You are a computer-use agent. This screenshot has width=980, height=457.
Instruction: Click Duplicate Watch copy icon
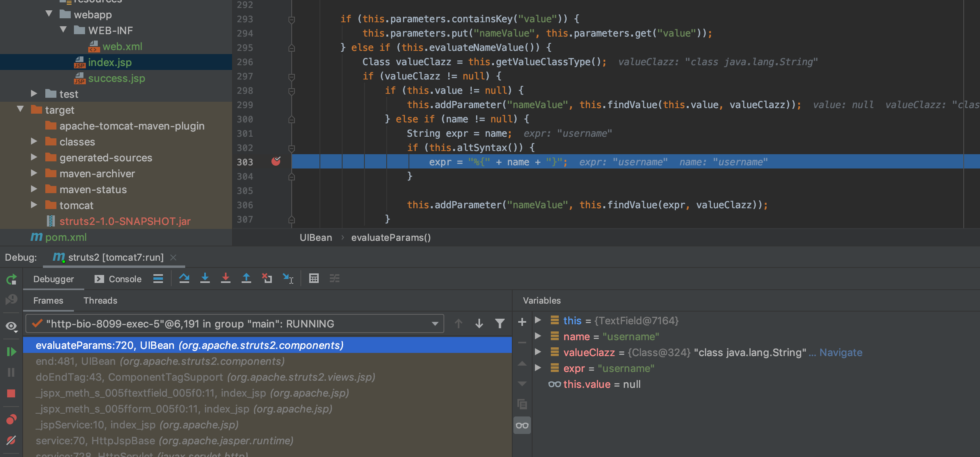tap(522, 405)
